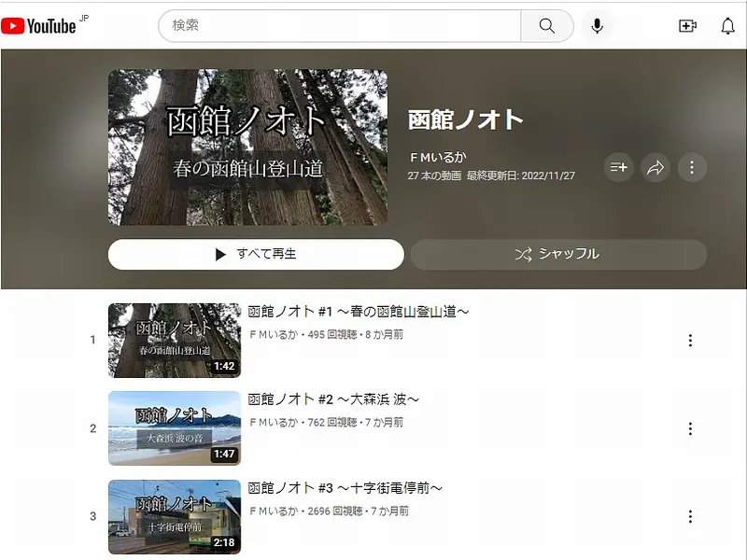Activate voice search microphone icon
Screen dimensions: 747x560
[x=598, y=26]
